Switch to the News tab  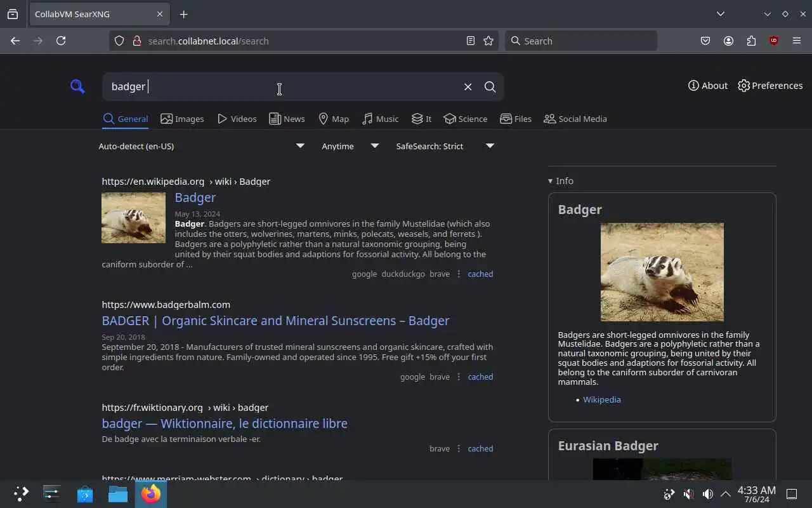(x=287, y=119)
